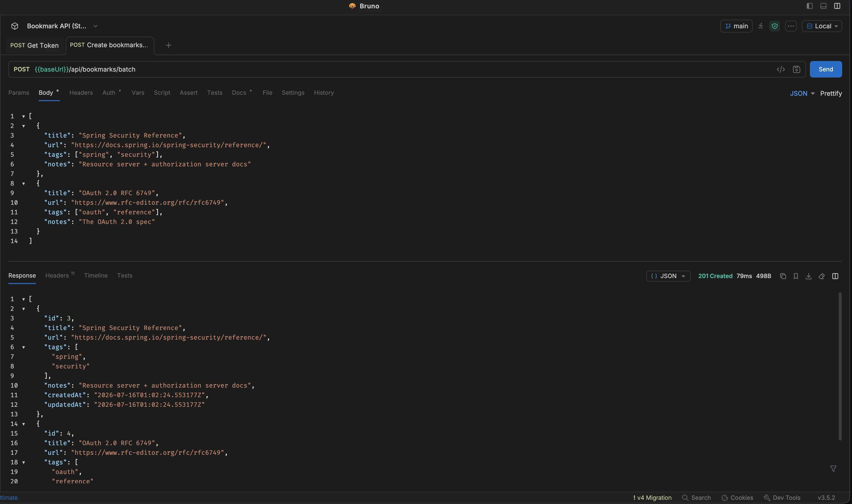Open the Assert tab
Screen dimensions: 852x504
[189, 93]
